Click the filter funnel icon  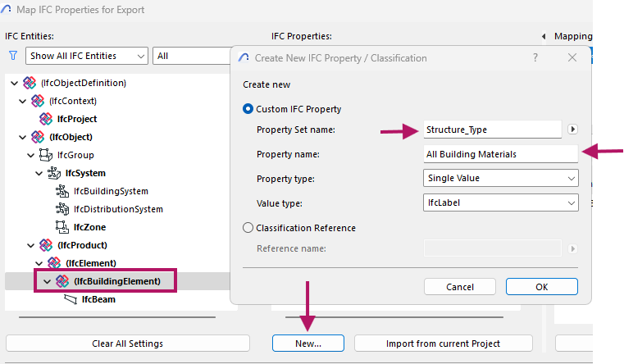coord(12,56)
